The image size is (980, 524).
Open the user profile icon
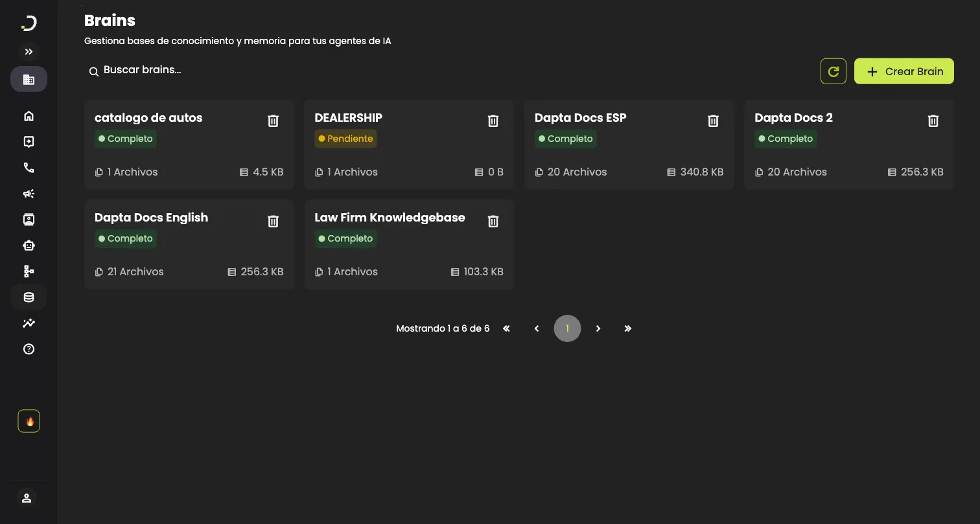tap(27, 498)
